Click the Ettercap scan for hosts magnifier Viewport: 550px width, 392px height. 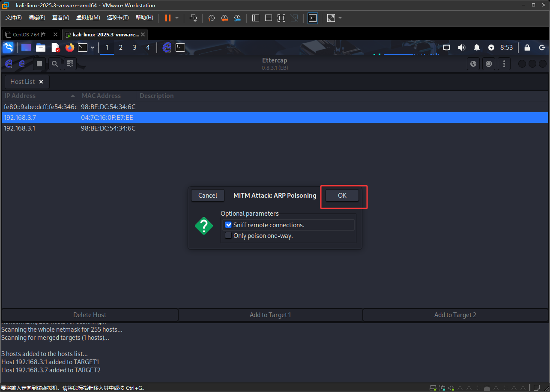pyautogui.click(x=55, y=64)
